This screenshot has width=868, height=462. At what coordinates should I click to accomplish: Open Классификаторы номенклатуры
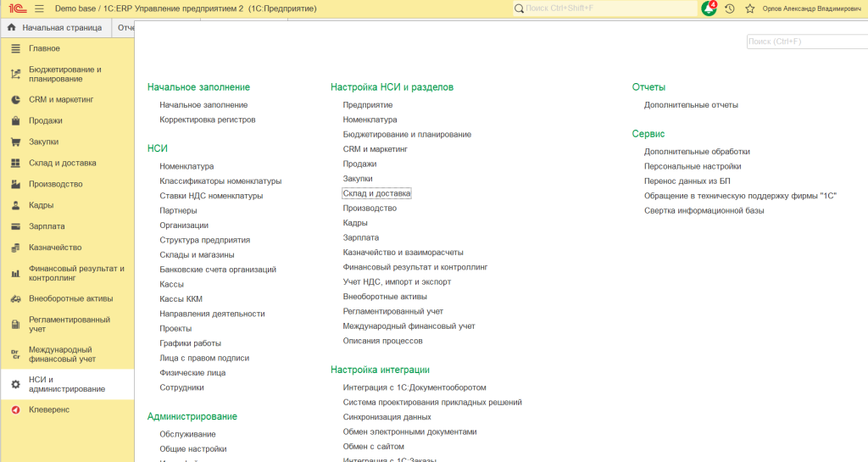pyautogui.click(x=220, y=181)
